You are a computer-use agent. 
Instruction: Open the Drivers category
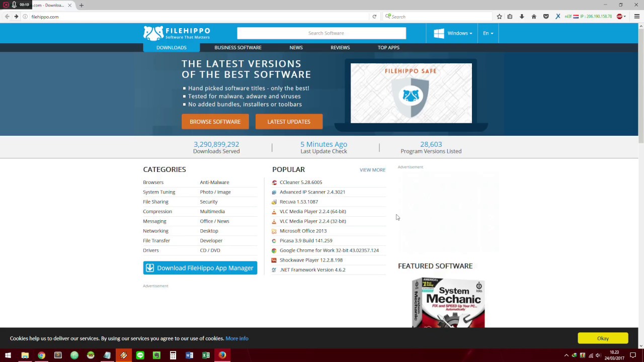pos(150,250)
